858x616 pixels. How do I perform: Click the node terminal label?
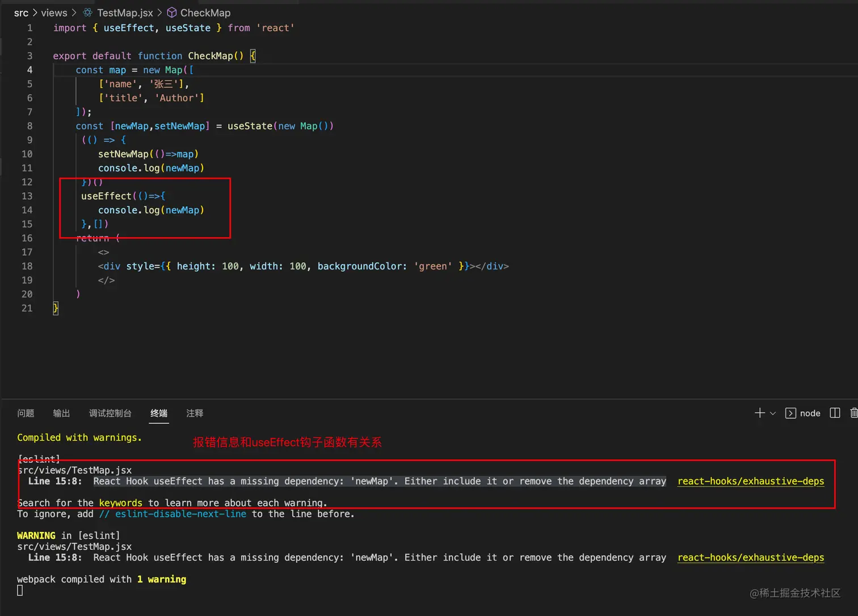pyautogui.click(x=810, y=414)
